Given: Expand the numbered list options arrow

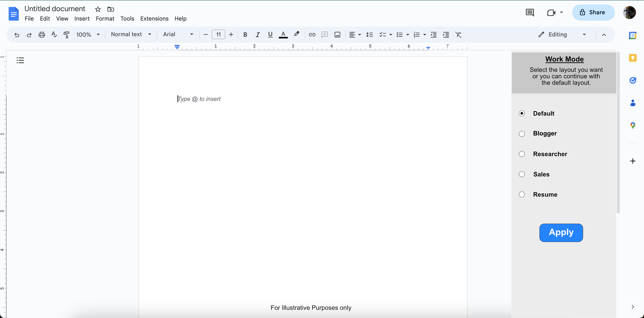Looking at the screenshot, I should tap(424, 35).
